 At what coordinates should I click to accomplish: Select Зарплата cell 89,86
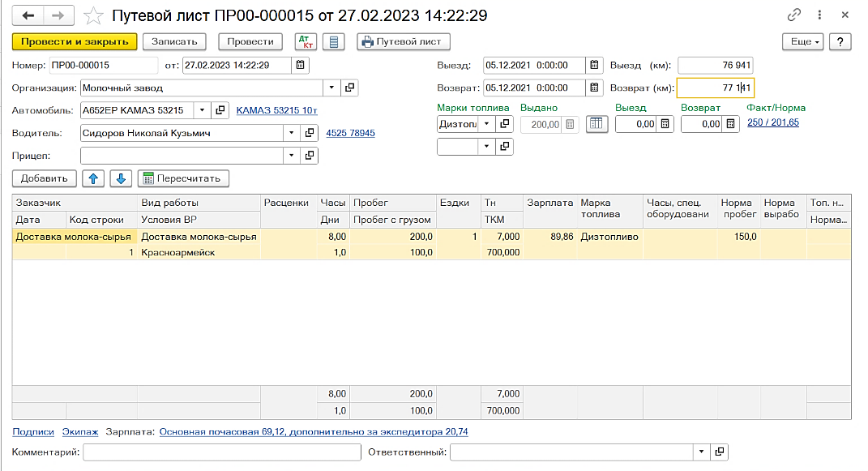tap(549, 237)
